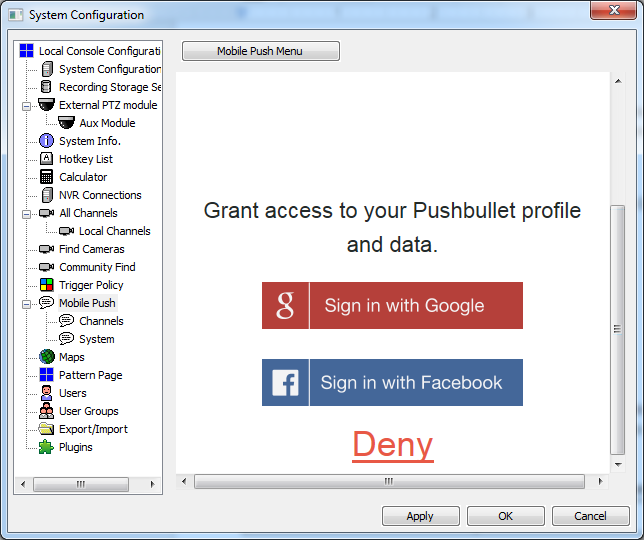
Task: Click the web panel vertical scrollbar thumb
Action: tap(617, 330)
